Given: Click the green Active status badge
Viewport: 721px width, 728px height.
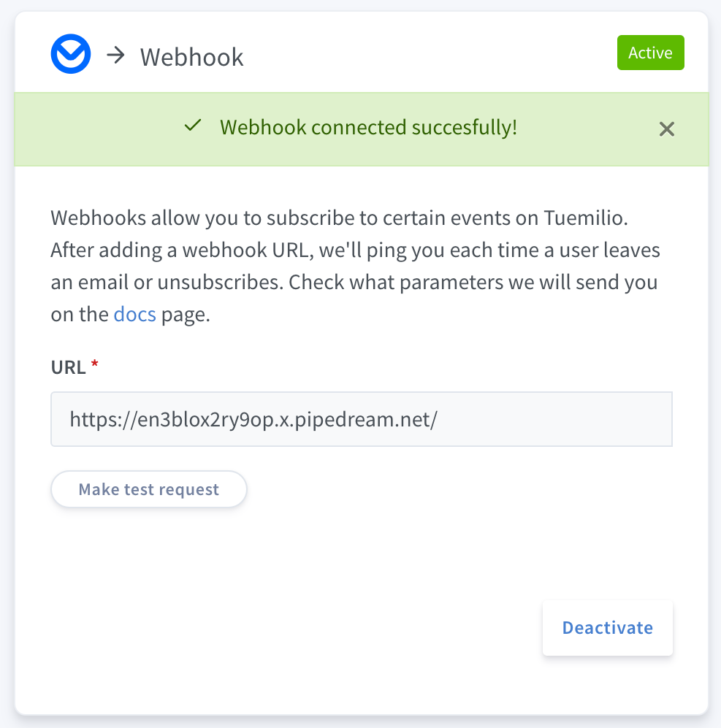Looking at the screenshot, I should click(x=650, y=53).
